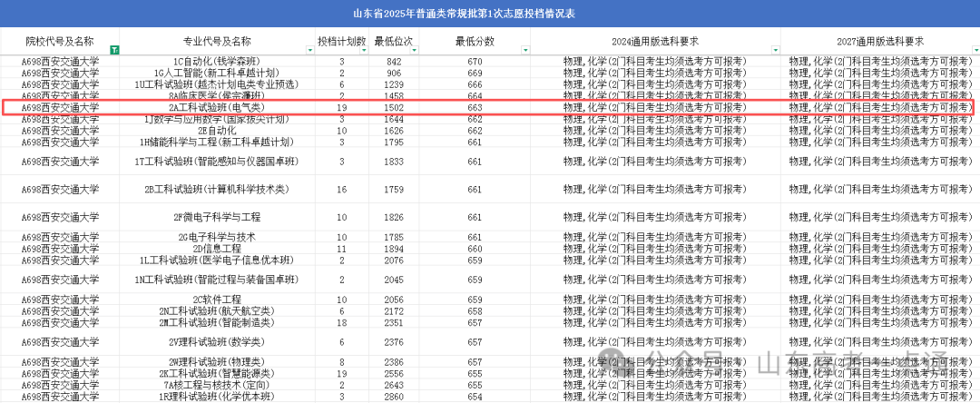The width and height of the screenshot is (980, 403).
Task: Expand the 2027通用版选科要求 filter dropdown
Action: tap(973, 50)
